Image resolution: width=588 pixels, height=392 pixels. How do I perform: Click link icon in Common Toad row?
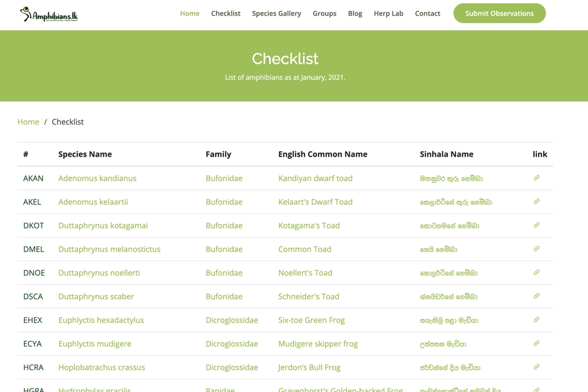[x=536, y=249]
